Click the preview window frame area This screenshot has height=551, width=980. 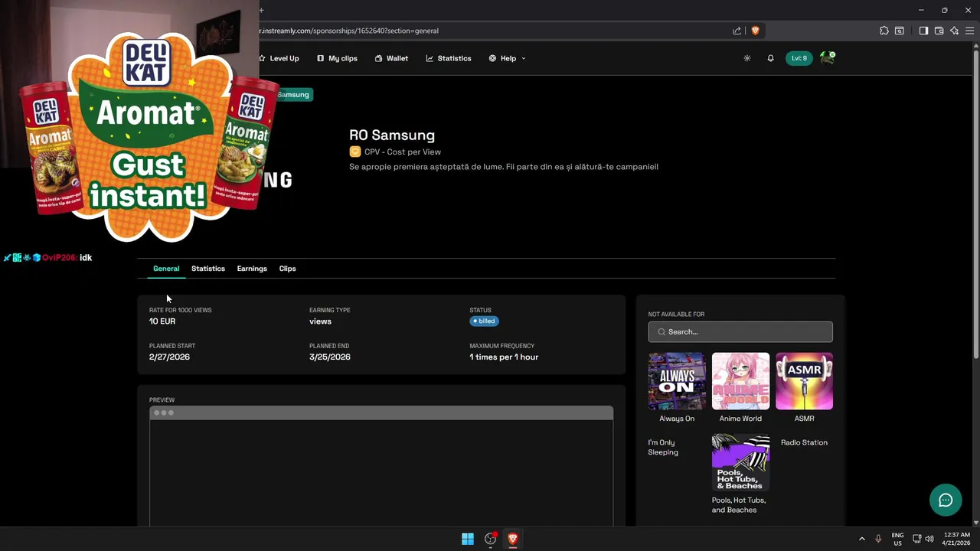pos(381,466)
